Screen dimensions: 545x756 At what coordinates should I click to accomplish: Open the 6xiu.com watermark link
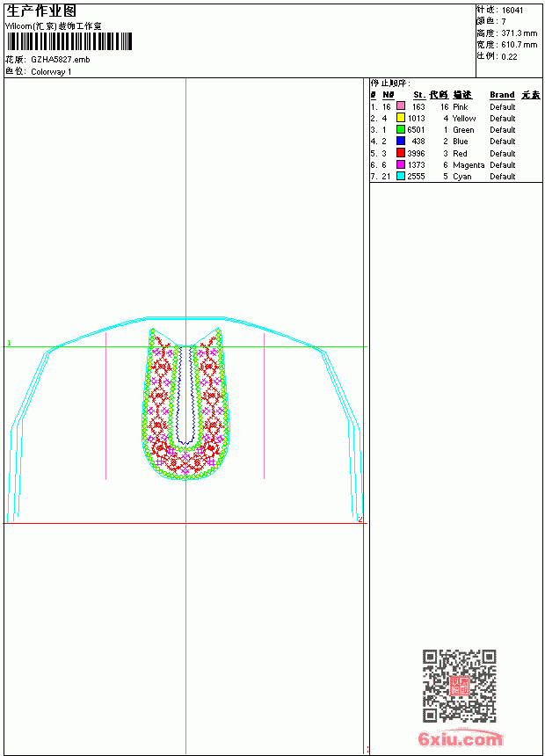460,738
